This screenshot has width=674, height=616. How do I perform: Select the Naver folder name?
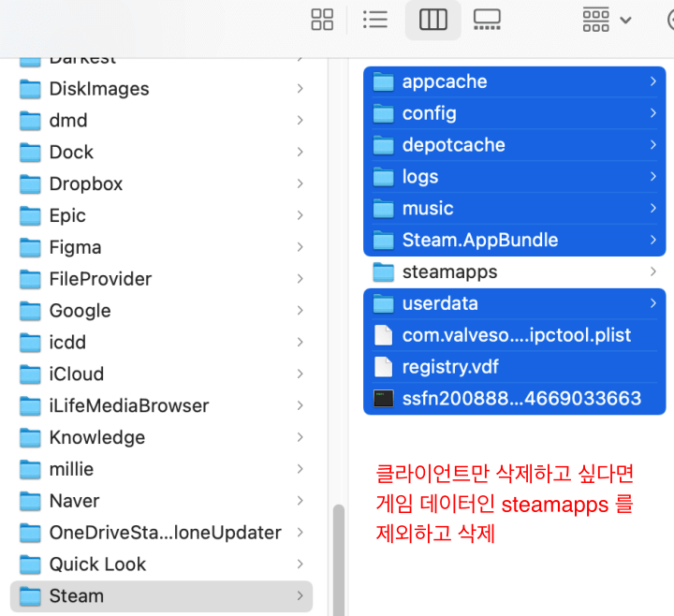[x=74, y=501]
